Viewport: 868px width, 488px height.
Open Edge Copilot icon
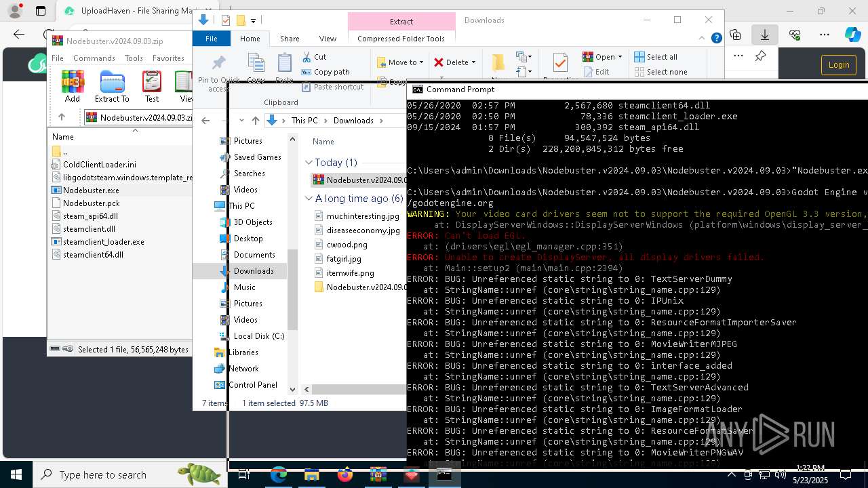pyautogui.click(x=852, y=35)
